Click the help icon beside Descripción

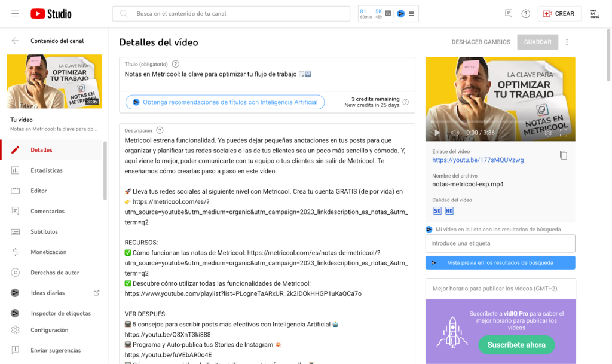point(160,130)
